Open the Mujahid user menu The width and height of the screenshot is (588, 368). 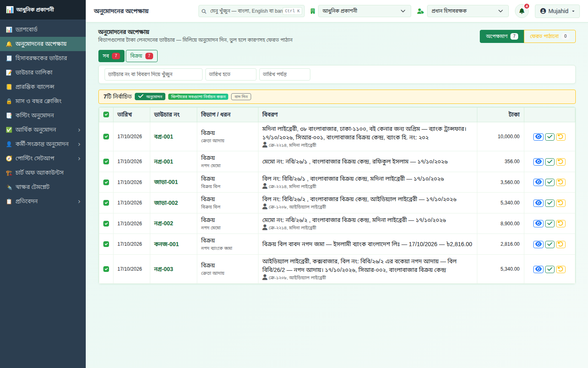[557, 11]
